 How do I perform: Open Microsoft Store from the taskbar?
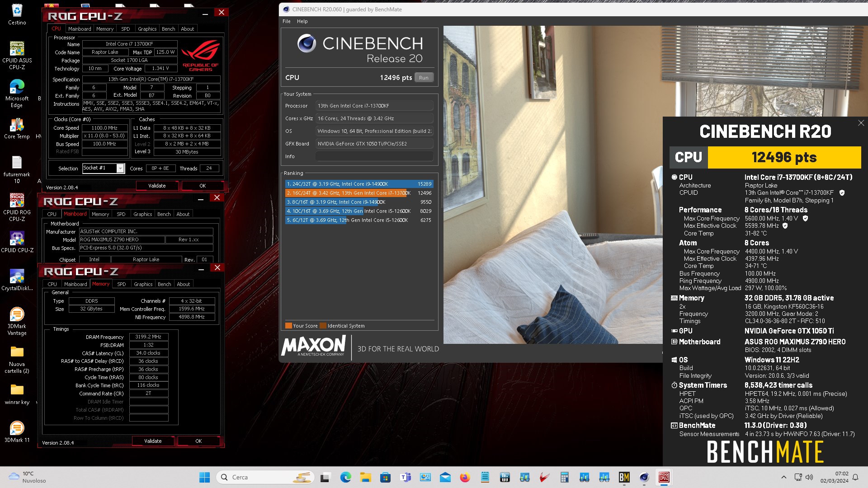click(x=385, y=477)
